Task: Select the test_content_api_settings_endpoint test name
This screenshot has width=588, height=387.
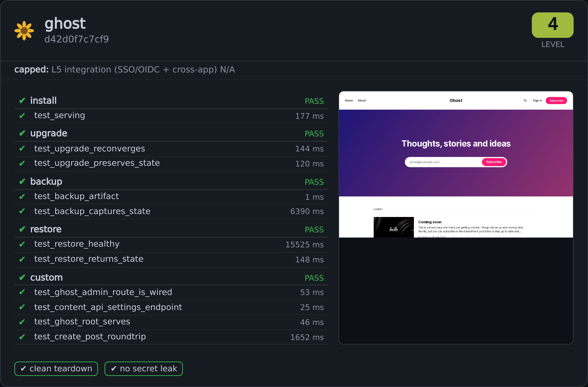Action: click(x=108, y=307)
